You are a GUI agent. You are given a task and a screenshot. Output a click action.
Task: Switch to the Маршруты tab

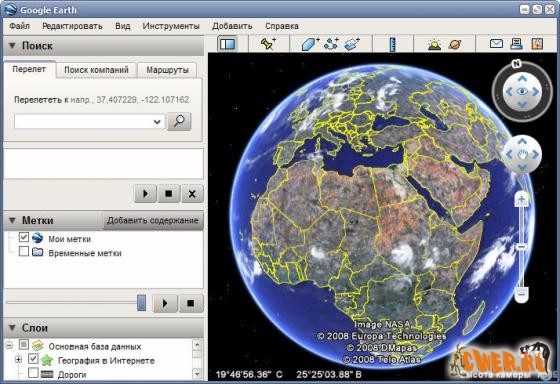pos(167,70)
